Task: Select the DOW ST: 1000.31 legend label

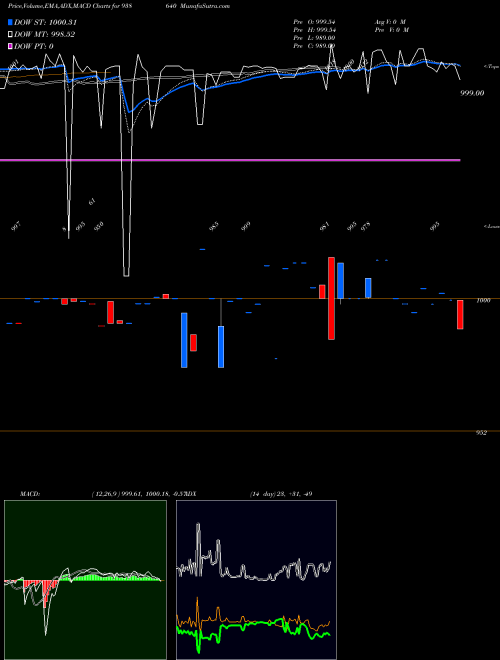Action: click(x=45, y=22)
